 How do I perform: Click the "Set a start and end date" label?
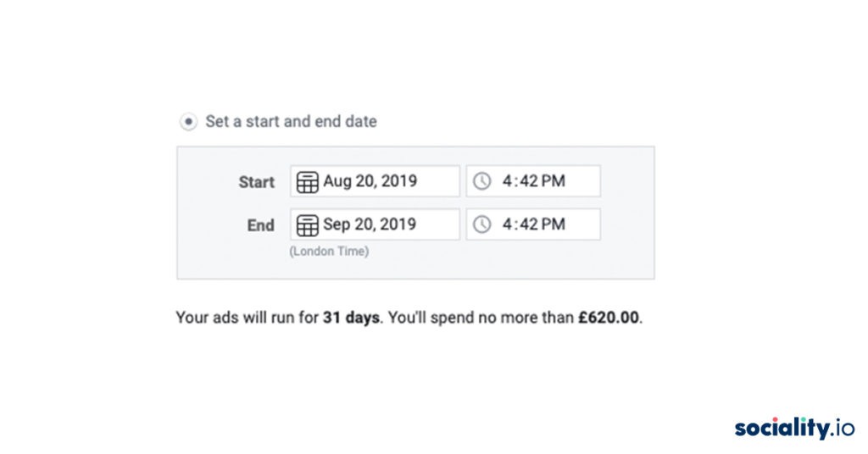pos(292,121)
